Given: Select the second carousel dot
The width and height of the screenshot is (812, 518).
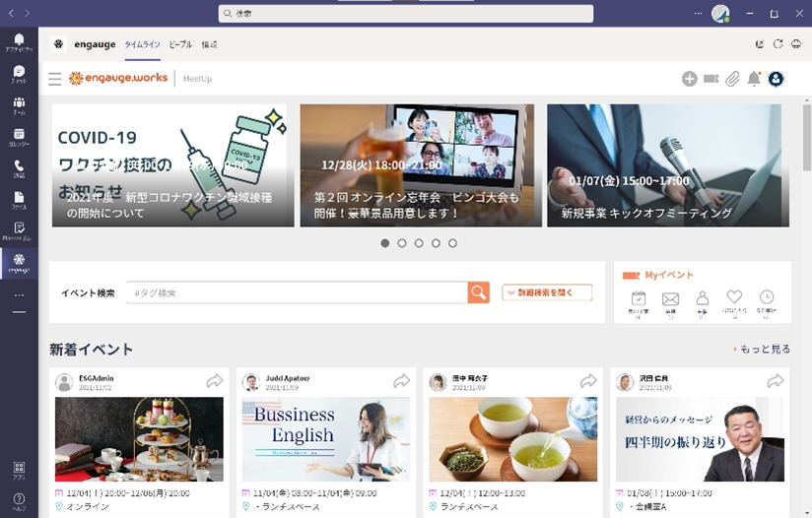Looking at the screenshot, I should 402,243.
